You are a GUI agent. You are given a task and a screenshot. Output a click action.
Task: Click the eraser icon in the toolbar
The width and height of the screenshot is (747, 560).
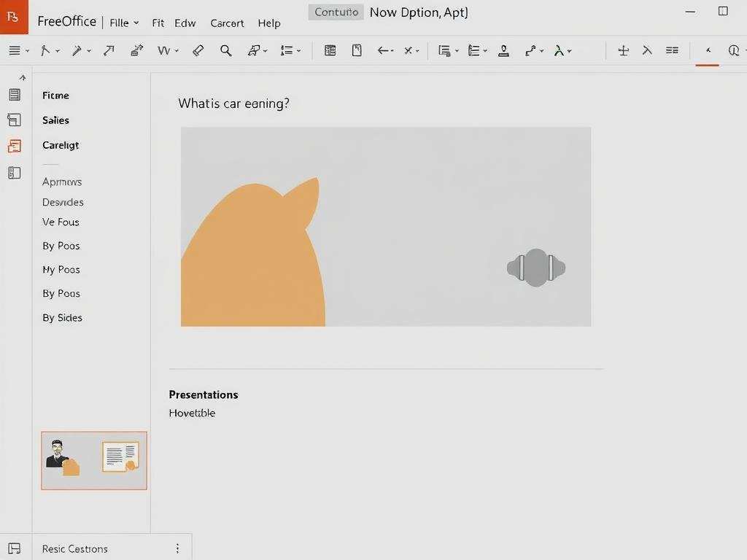tap(198, 50)
